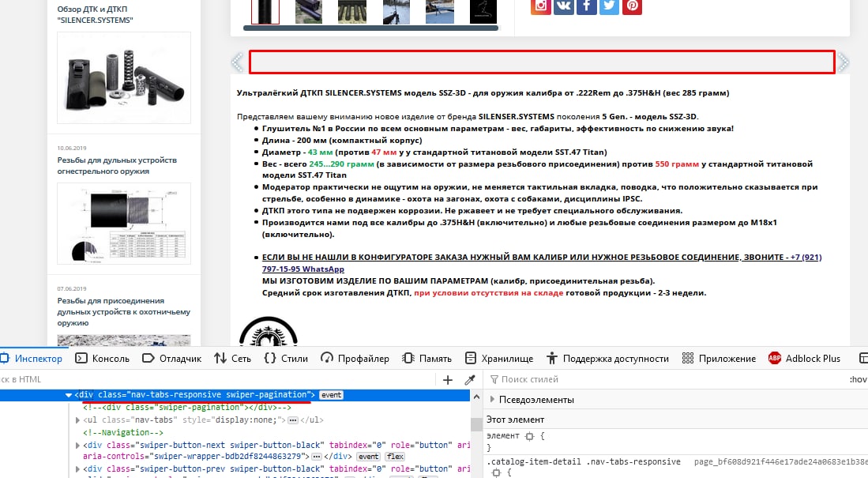Click the gallery horizontal scrollbar

pos(371,28)
